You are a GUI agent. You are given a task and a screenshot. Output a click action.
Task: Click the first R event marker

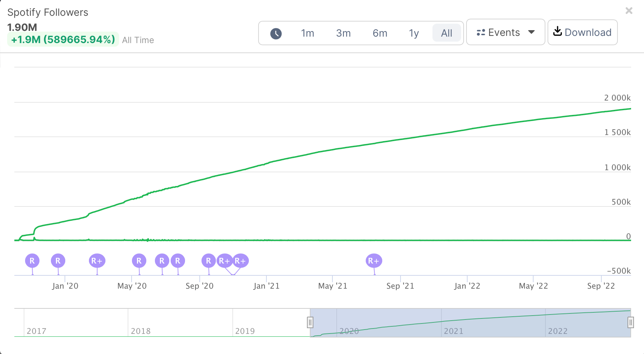click(x=32, y=261)
